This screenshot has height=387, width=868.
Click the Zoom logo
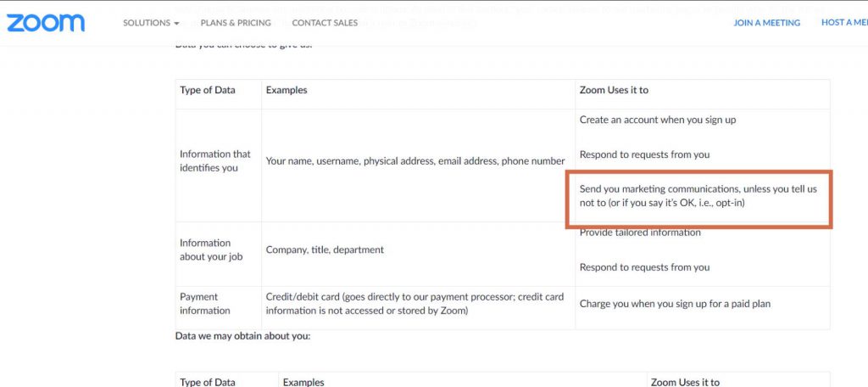pyautogui.click(x=46, y=23)
